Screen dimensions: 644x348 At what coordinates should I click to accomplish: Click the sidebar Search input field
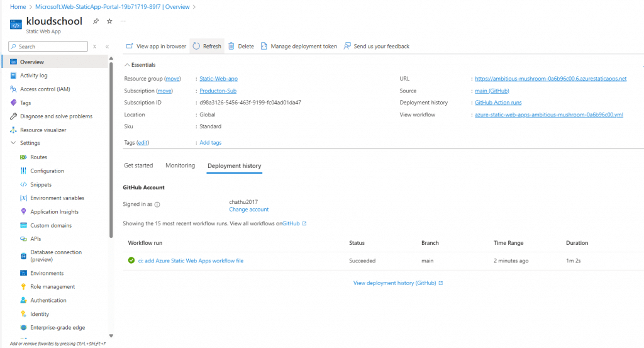click(50, 47)
